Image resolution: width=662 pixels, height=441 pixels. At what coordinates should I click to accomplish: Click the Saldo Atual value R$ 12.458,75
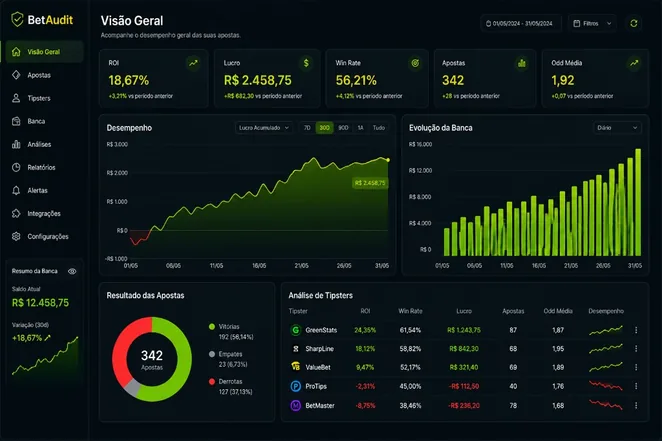[41, 303]
